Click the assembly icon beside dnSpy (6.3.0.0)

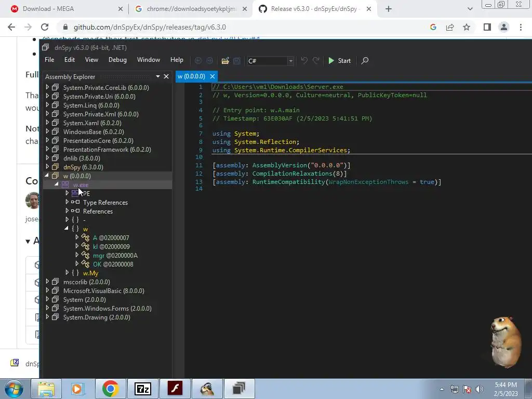[x=55, y=167]
